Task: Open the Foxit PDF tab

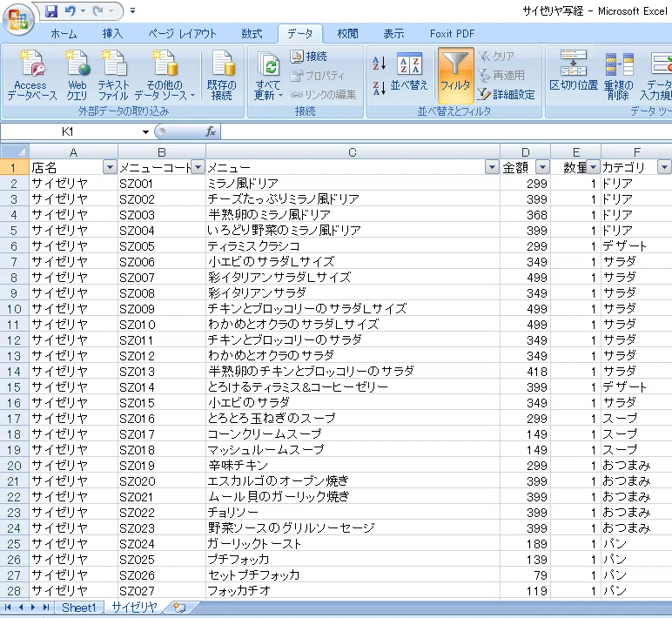Action: [x=452, y=33]
